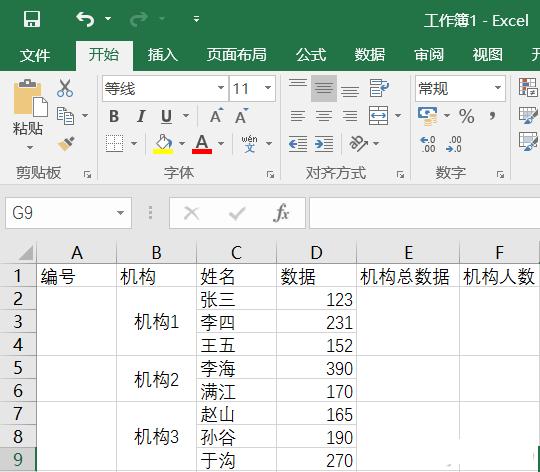Click into the formula bar
This screenshot has width=540, height=472.
(425, 213)
